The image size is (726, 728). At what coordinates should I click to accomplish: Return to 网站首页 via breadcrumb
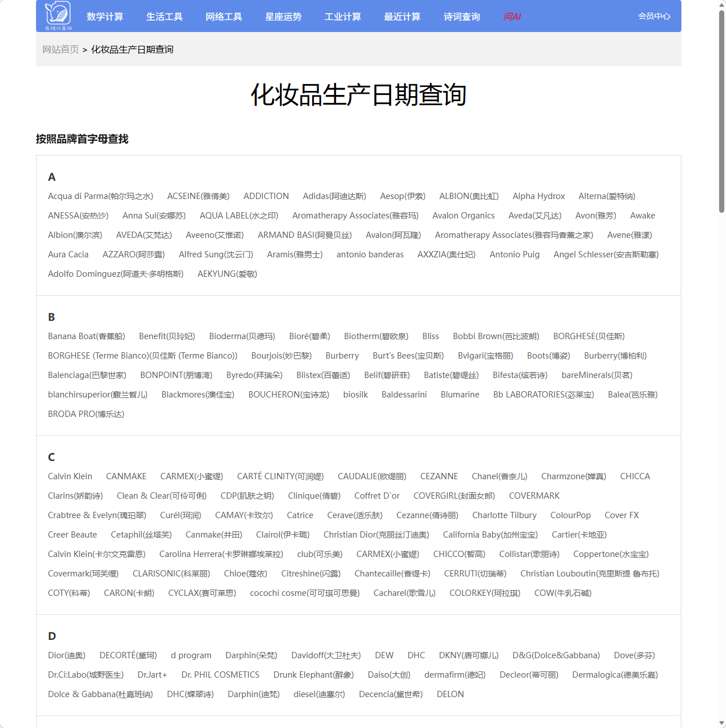61,49
